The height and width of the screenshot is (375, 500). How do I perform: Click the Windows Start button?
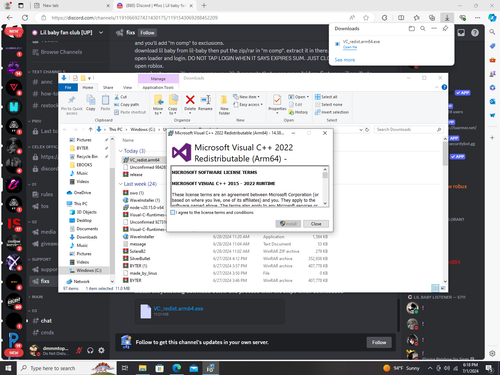click(x=8, y=368)
